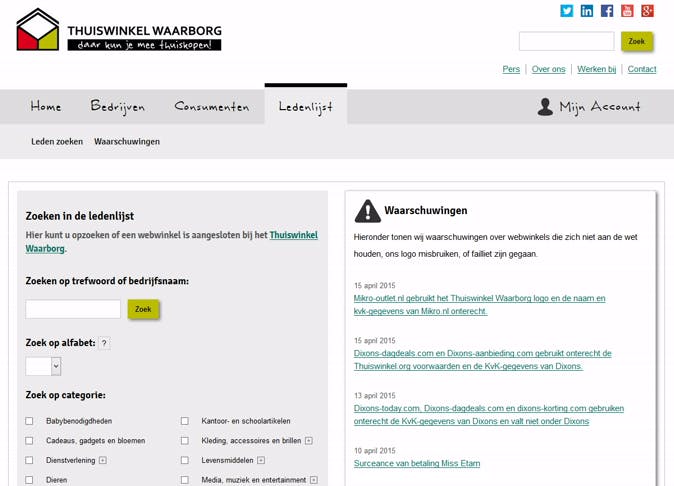Click the 'Zoek op categorie:' heading
The height and width of the screenshot is (486, 674).
(x=65, y=395)
